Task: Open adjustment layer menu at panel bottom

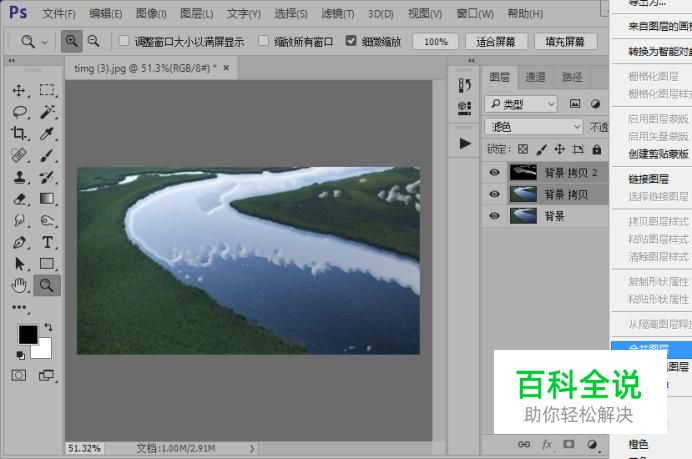Action: [592, 444]
